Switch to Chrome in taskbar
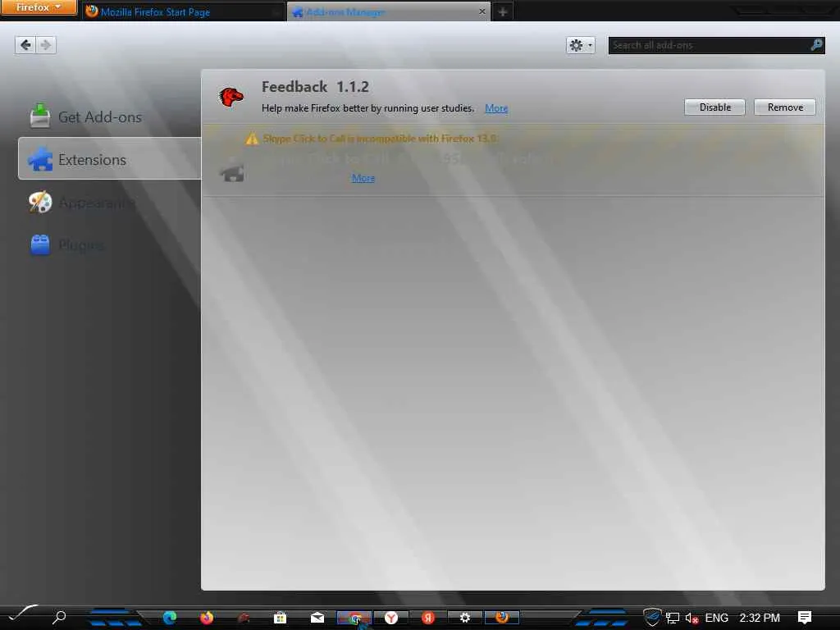The image size is (840, 630). pyautogui.click(x=354, y=618)
